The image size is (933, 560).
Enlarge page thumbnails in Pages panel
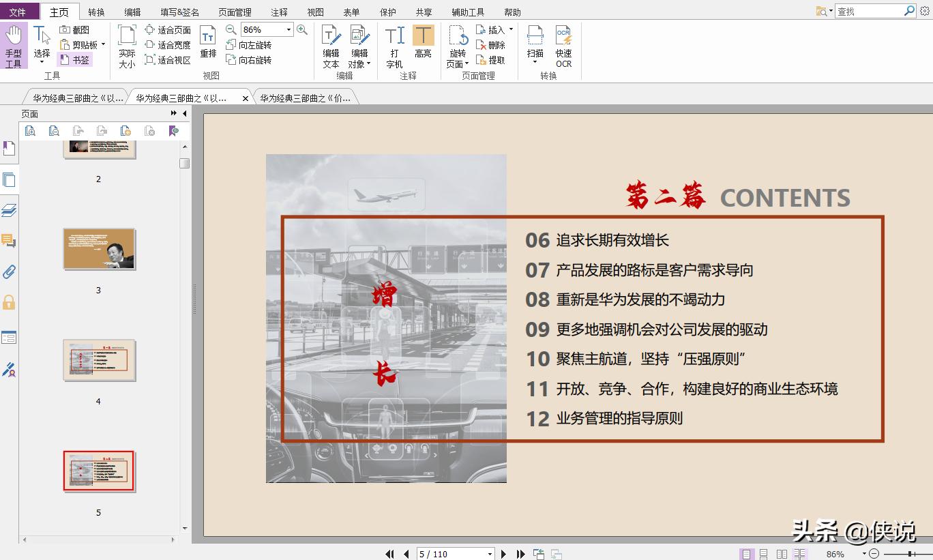[30, 130]
